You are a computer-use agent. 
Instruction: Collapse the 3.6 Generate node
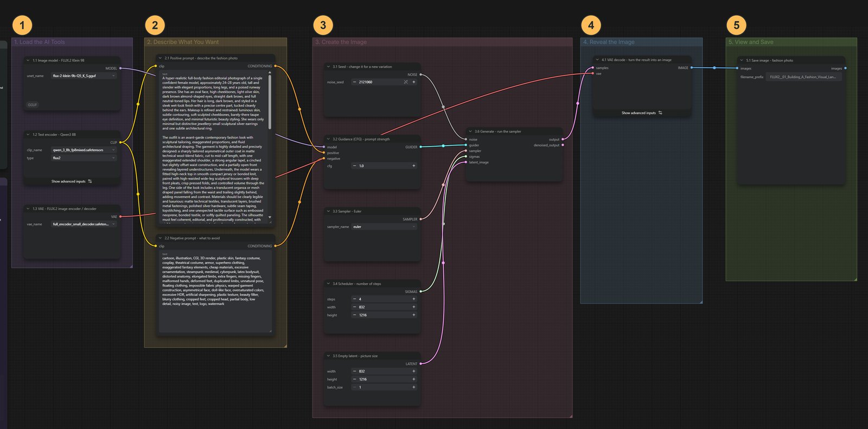pos(470,131)
